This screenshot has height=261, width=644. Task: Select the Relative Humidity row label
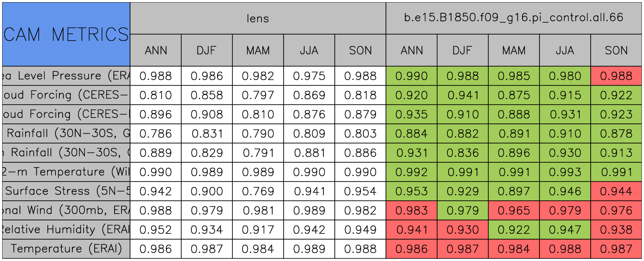pos(66,230)
